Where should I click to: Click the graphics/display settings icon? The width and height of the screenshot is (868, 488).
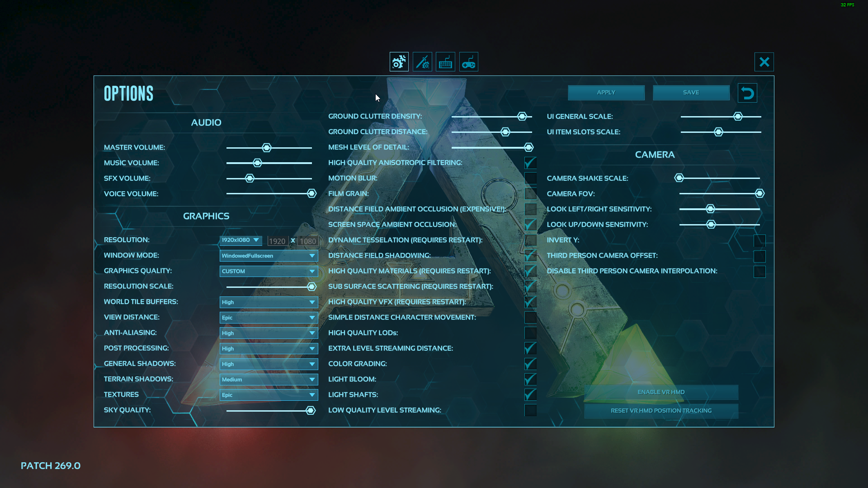click(x=398, y=61)
